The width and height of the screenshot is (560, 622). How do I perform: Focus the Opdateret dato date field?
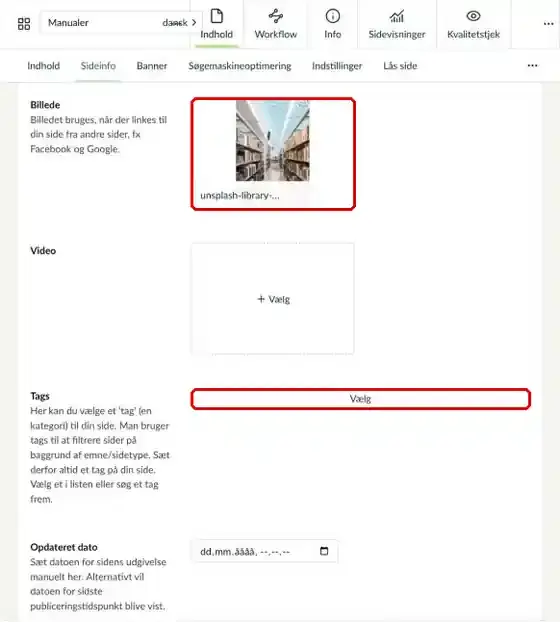click(264, 551)
